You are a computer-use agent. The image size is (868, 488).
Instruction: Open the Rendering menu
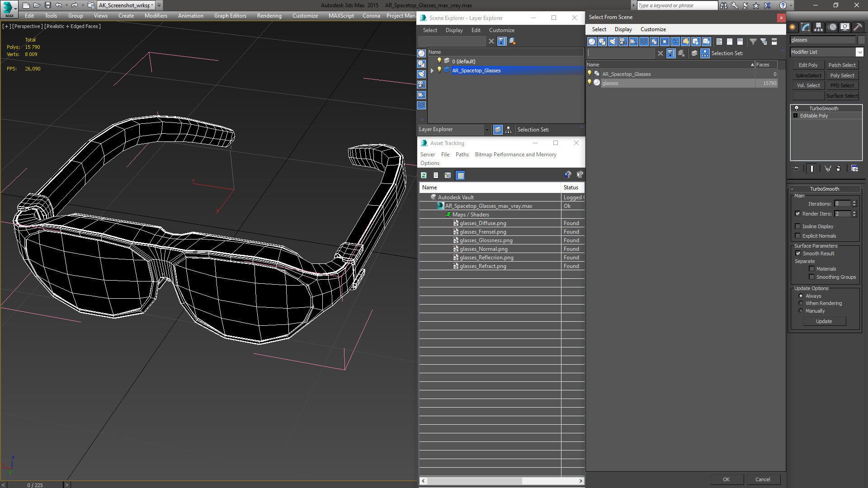[x=269, y=16]
